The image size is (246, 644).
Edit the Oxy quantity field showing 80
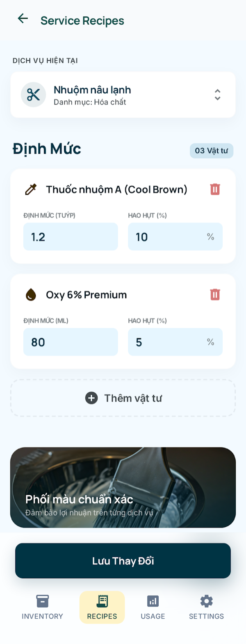[71, 342]
